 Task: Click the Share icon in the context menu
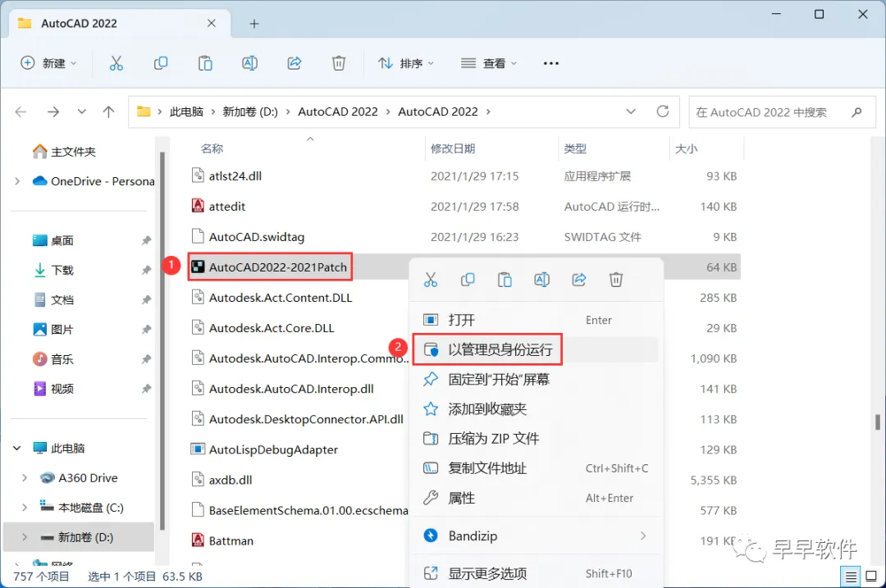coord(578,280)
